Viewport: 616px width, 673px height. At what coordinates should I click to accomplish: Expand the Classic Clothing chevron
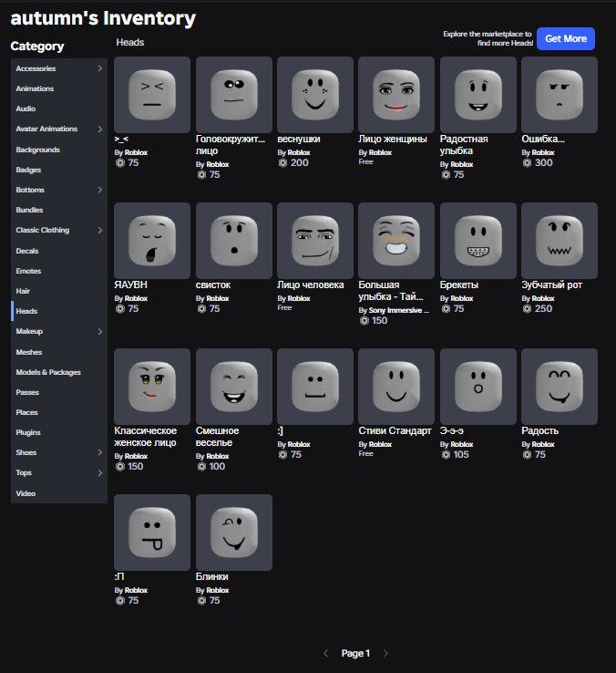(100, 230)
